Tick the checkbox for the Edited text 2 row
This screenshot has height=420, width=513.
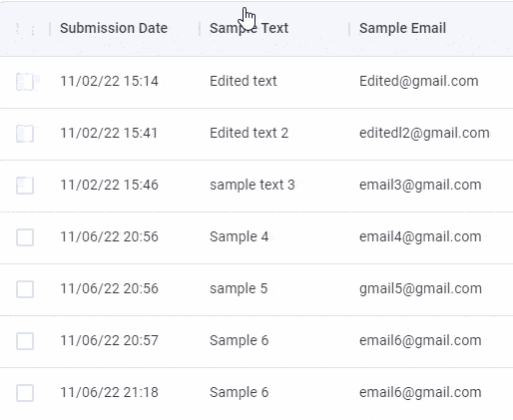click(25, 134)
